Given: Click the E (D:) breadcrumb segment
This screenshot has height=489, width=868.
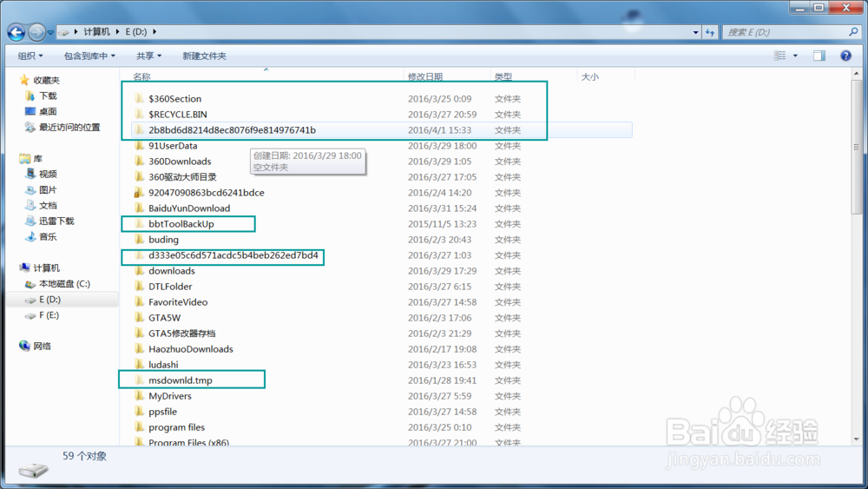Looking at the screenshot, I should pyautogui.click(x=136, y=31).
